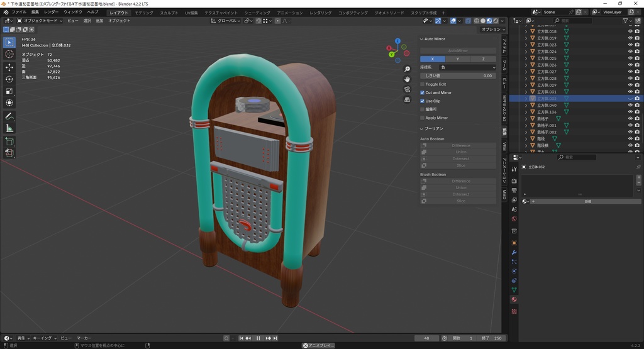The height and width of the screenshot is (349, 644).
Task: Click the AutoMirror button
Action: (458, 50)
